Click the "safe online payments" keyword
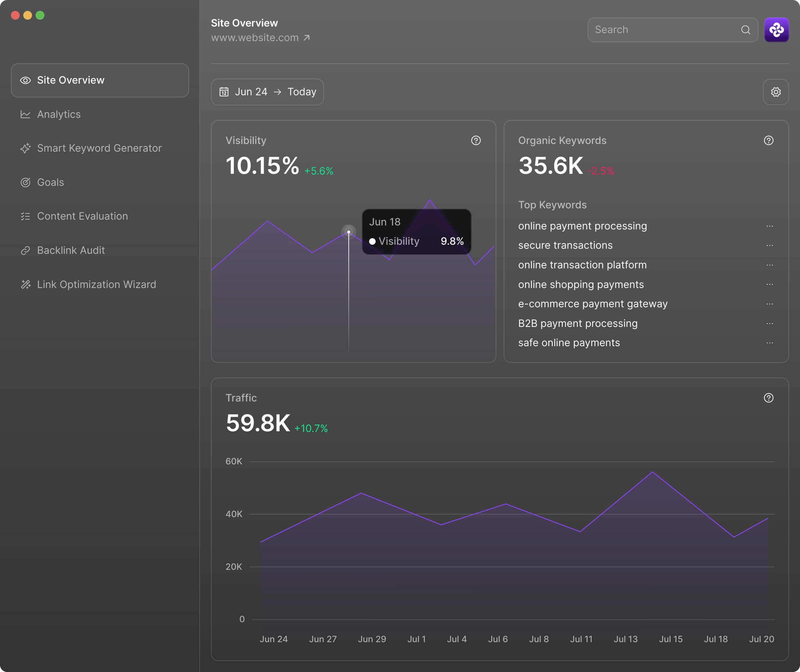The image size is (800, 672). (x=569, y=343)
